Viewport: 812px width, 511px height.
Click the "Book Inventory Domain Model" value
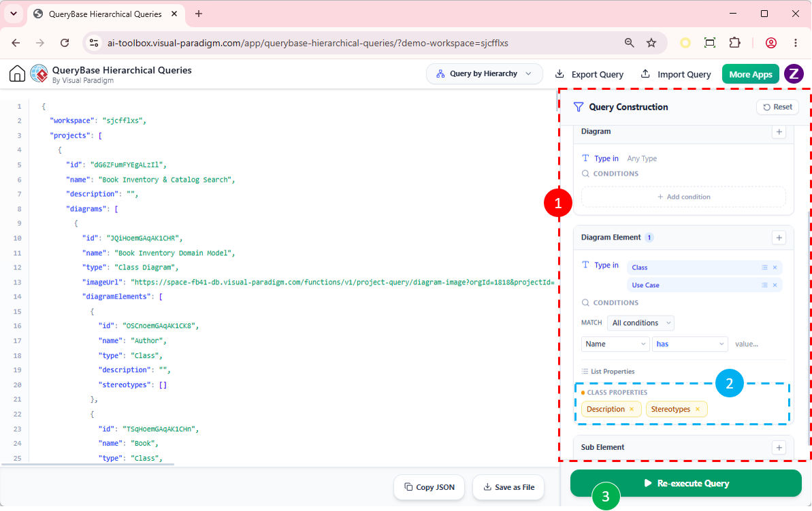point(174,253)
